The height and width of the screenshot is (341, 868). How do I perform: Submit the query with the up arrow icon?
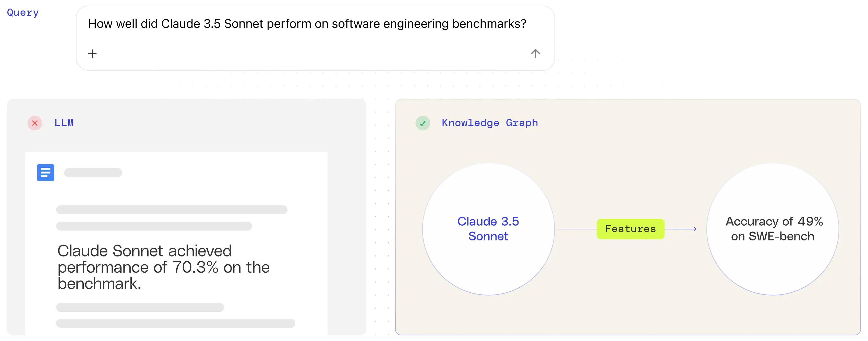pos(535,54)
